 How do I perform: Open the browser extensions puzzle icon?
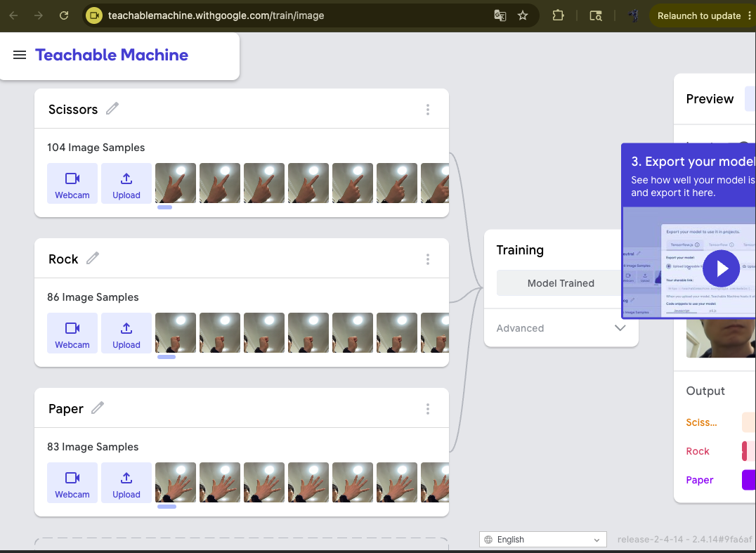click(558, 15)
